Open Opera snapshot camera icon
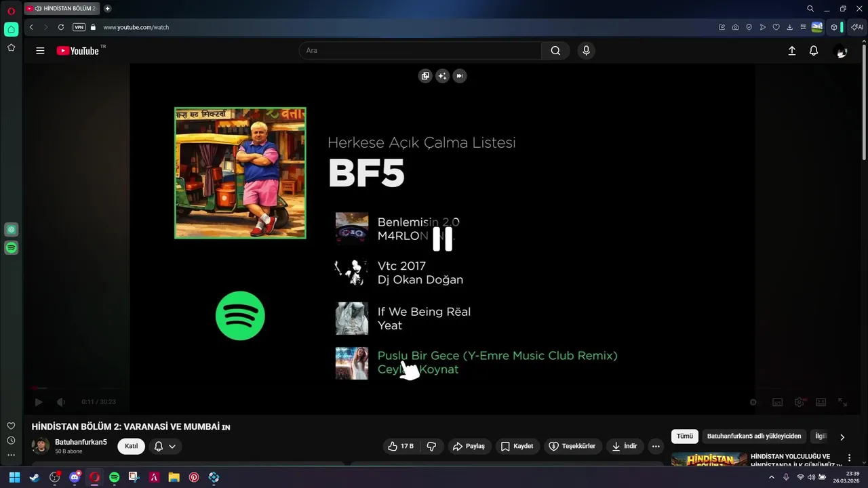The height and width of the screenshot is (488, 868). [735, 27]
